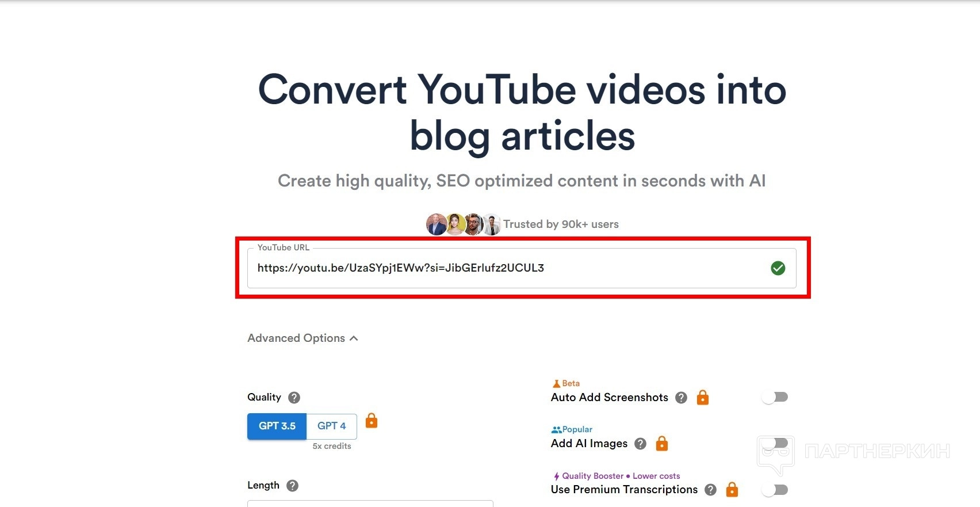
Task: Click help icon for Auto Add Screenshots
Action: pyautogui.click(x=681, y=398)
